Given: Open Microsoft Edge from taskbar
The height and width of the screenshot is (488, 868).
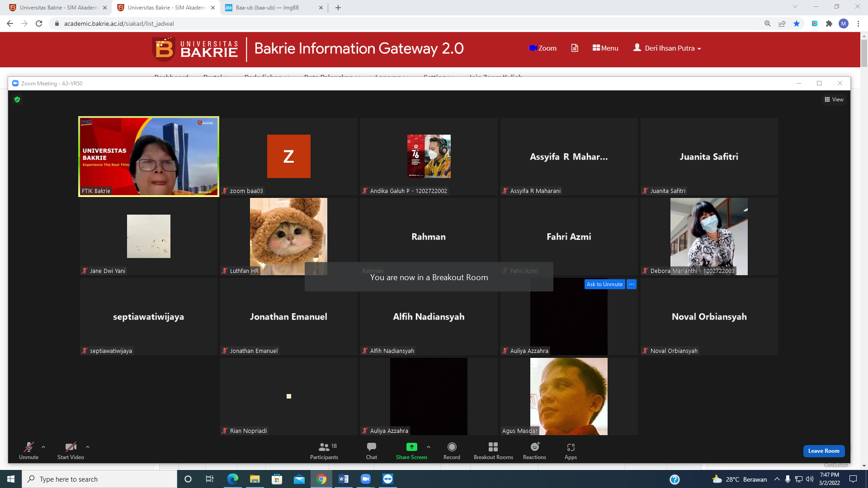Looking at the screenshot, I should tap(232, 479).
